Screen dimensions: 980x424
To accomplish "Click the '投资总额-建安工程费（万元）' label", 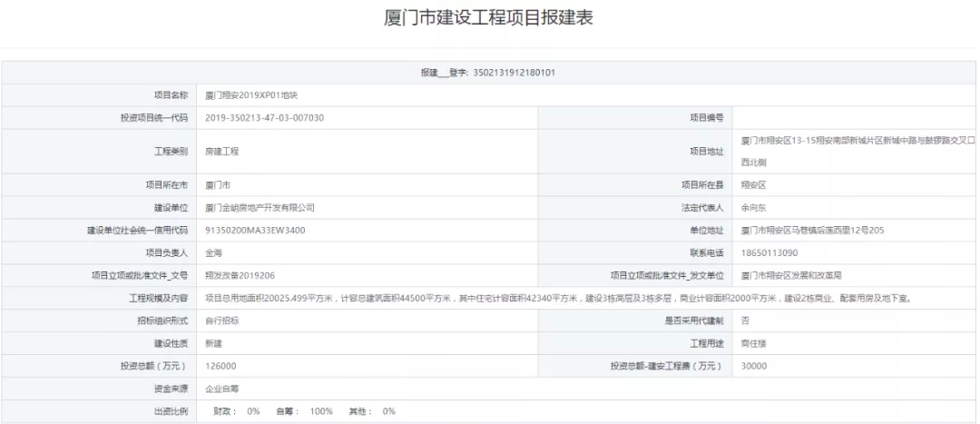I will point(667,366).
